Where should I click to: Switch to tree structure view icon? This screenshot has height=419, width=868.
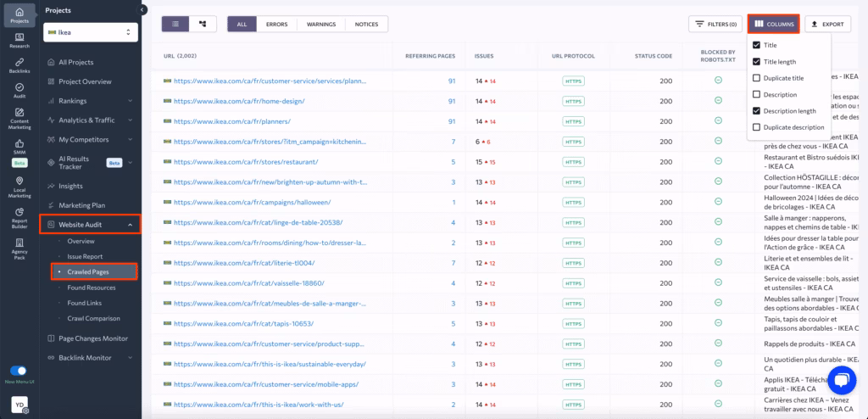click(x=202, y=25)
